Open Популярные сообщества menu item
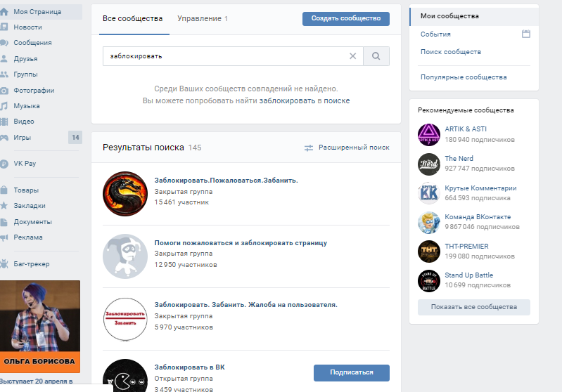This screenshot has width=562, height=392. 464,77
